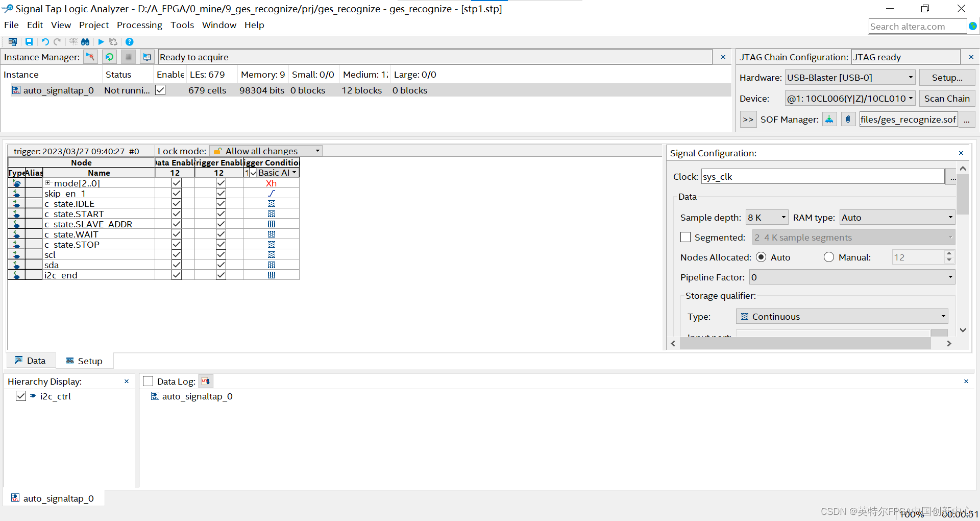The image size is (980, 521).
Task: Start compilation with blue play icon
Action: point(101,42)
